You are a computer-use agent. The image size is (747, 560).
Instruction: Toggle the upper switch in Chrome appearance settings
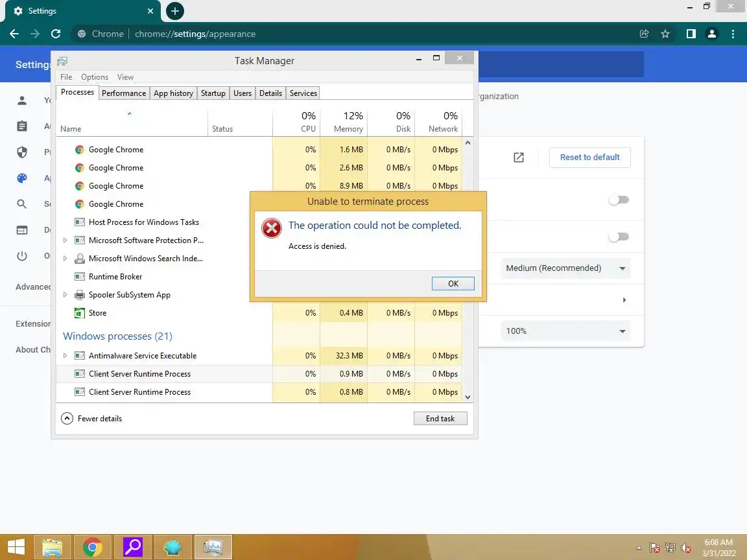coord(619,200)
